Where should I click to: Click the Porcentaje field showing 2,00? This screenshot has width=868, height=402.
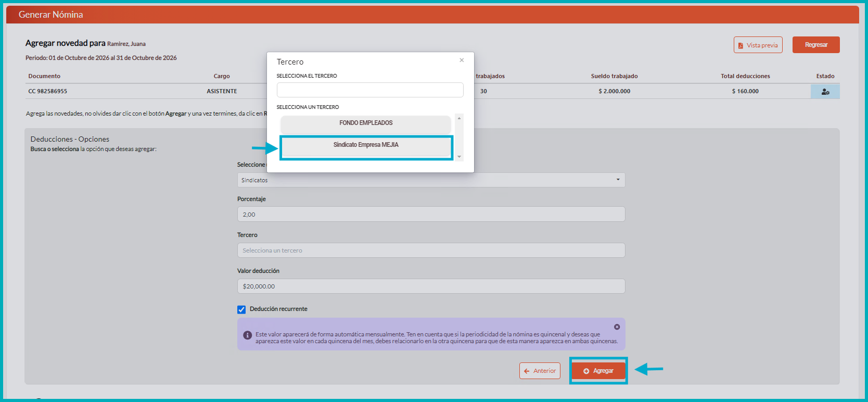click(431, 215)
